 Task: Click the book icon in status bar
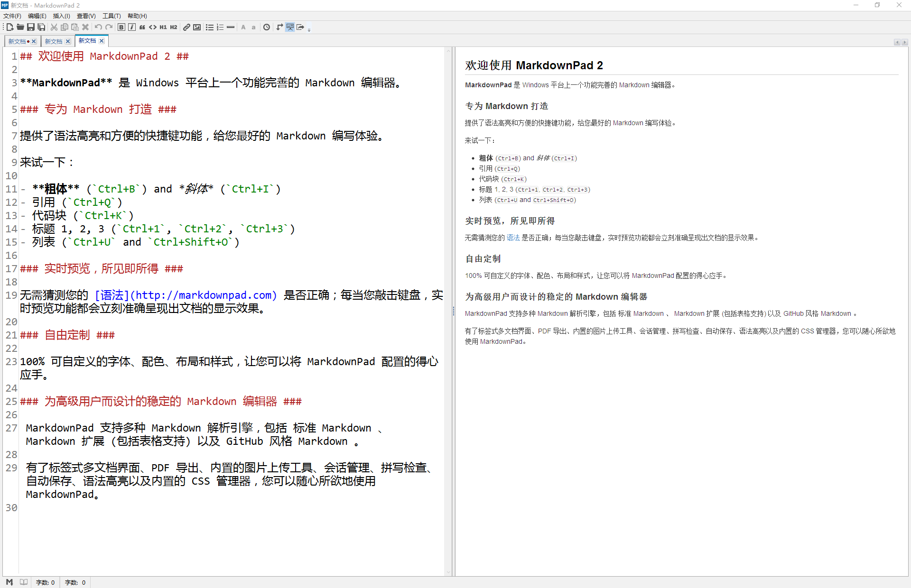(24, 582)
